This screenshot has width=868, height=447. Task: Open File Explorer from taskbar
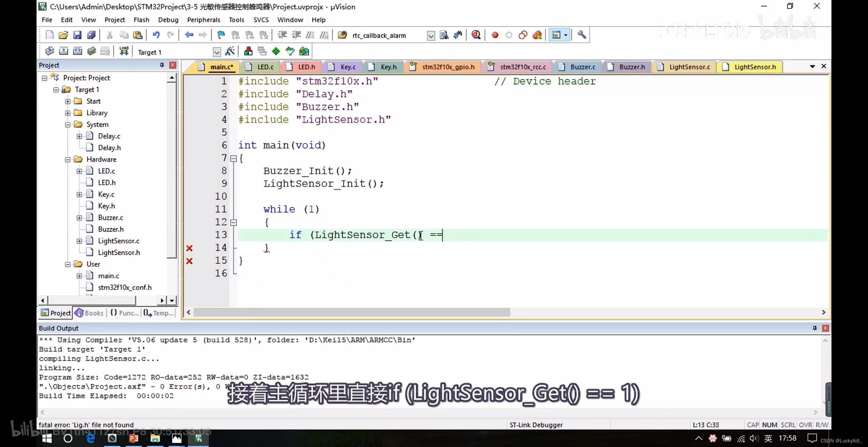click(x=155, y=438)
